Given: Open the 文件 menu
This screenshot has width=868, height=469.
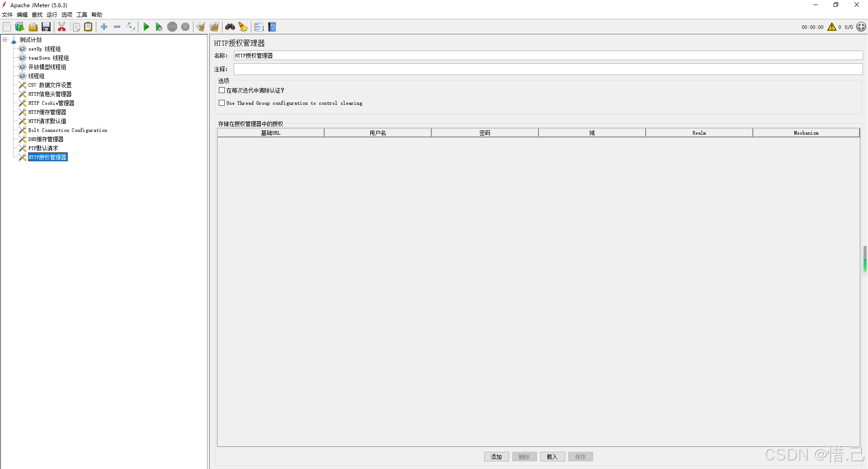Looking at the screenshot, I should 7,15.
